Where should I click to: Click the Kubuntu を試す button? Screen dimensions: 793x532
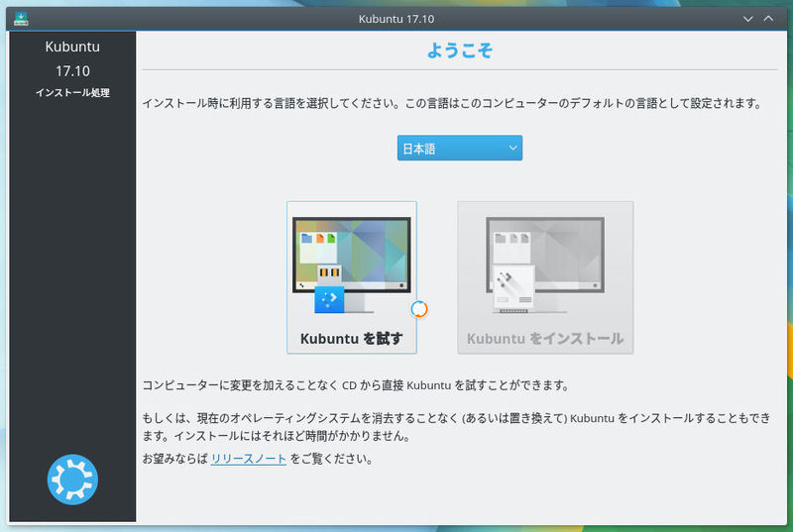(x=352, y=277)
